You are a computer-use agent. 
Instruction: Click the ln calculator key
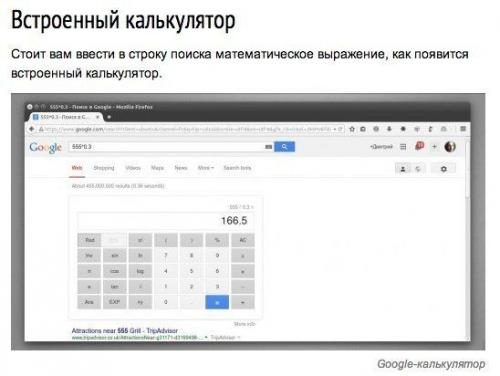pos(140,256)
